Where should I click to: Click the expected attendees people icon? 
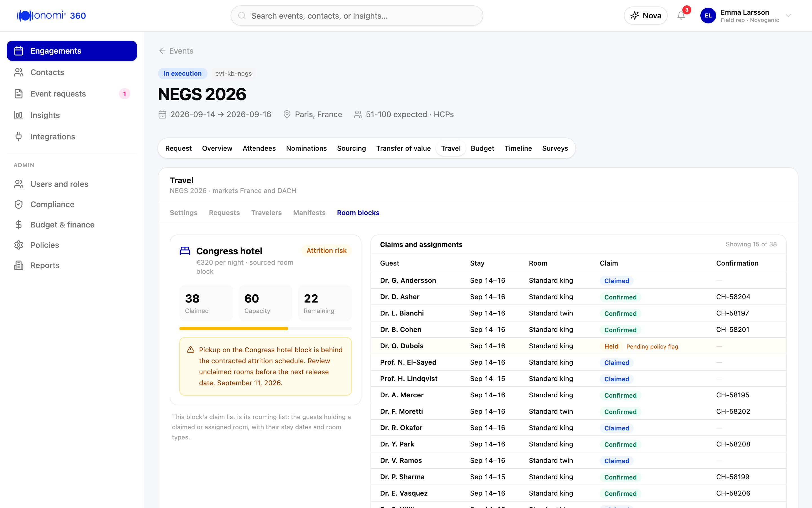point(358,115)
